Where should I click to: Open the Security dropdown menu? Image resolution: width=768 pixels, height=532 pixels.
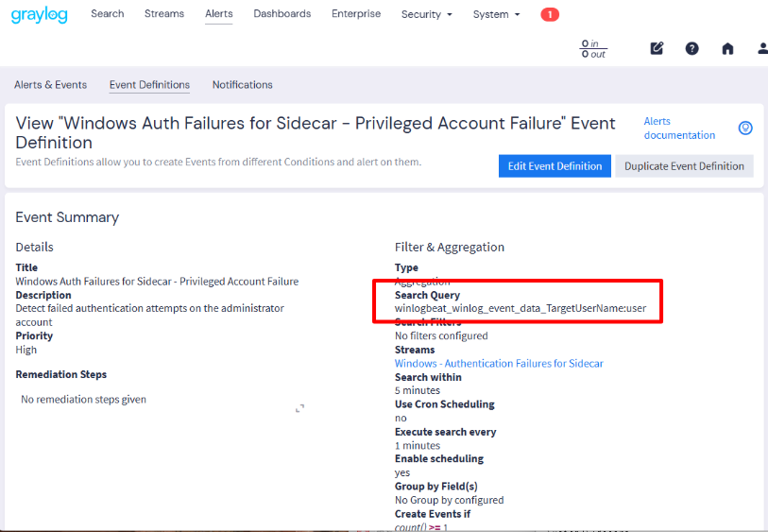pos(427,15)
